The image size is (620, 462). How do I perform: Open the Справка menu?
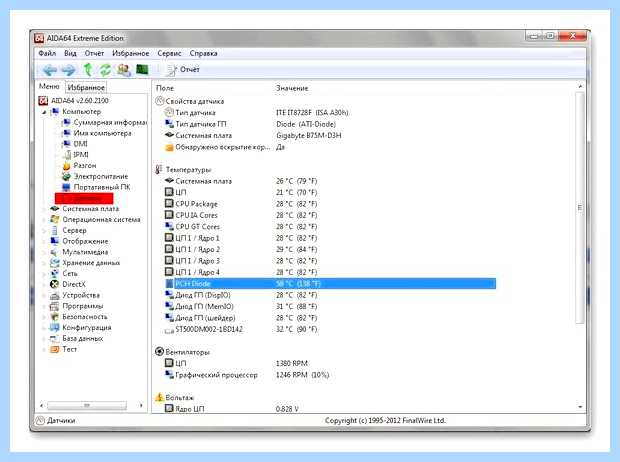click(x=203, y=53)
